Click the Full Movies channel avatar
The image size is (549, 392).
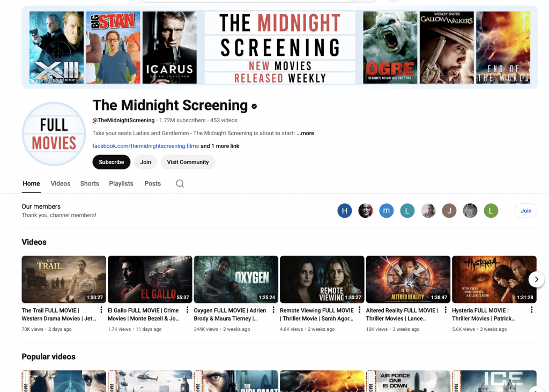(x=54, y=134)
